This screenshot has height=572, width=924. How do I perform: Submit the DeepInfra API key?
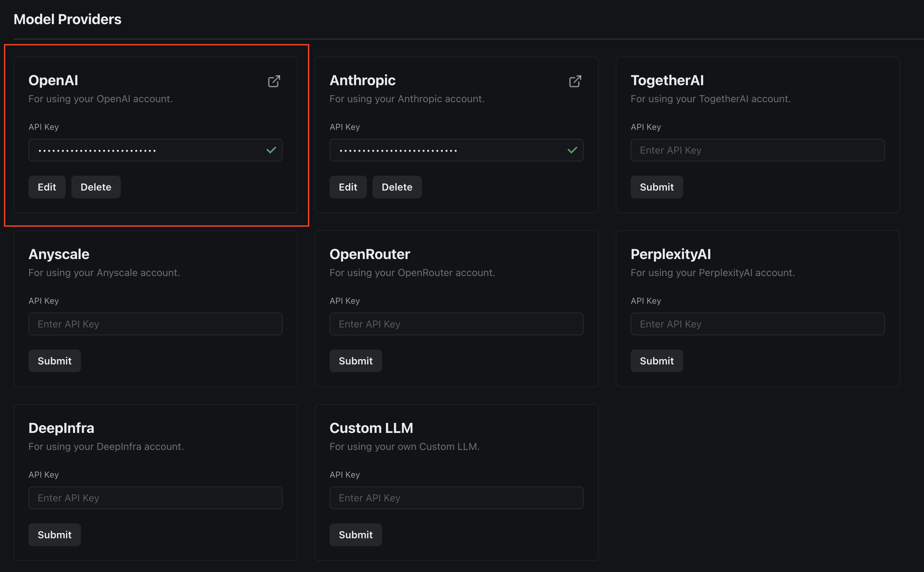(x=54, y=534)
